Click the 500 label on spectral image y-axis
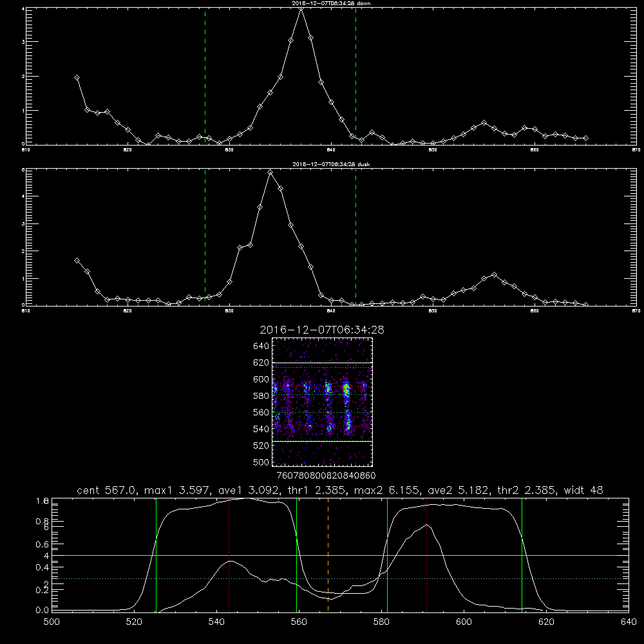 [x=261, y=462]
